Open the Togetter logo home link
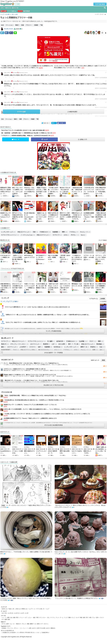The height and width of the screenshot is (644, 107). 7,4
